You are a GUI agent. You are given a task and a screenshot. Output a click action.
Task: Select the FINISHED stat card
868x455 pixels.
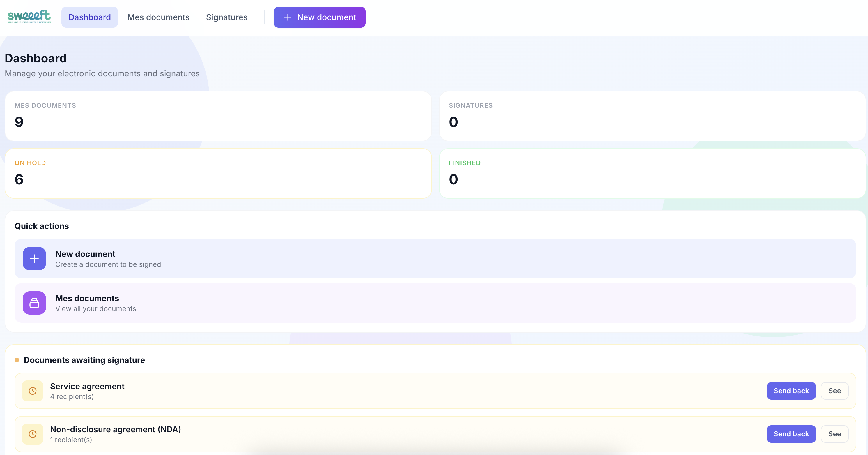pos(652,173)
